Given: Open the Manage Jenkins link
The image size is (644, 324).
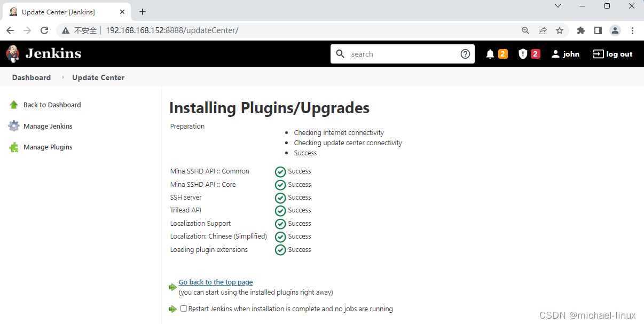Looking at the screenshot, I should pyautogui.click(x=48, y=126).
